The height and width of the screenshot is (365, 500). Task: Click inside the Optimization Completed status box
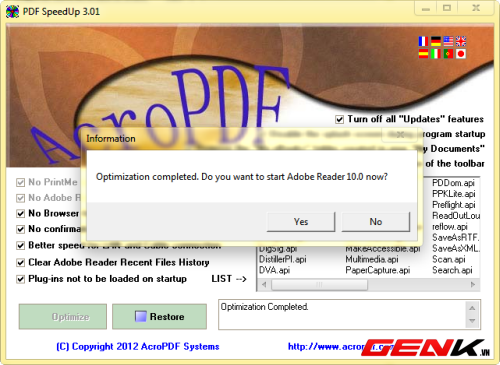tap(342, 315)
